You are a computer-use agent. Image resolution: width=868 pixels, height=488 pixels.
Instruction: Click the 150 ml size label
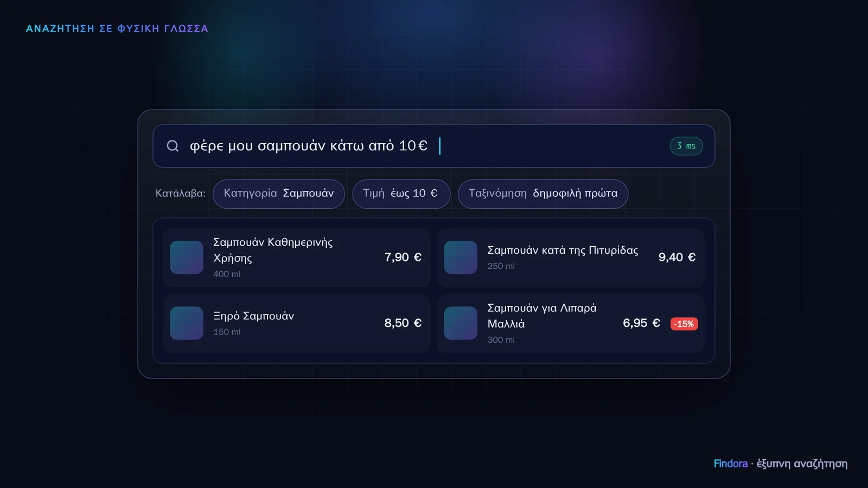pos(227,332)
